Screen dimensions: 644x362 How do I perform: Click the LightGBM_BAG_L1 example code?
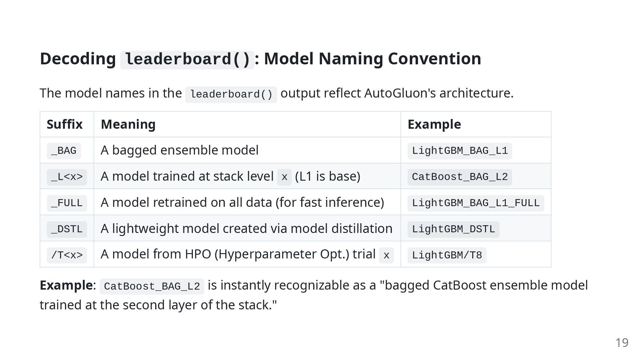coord(460,151)
